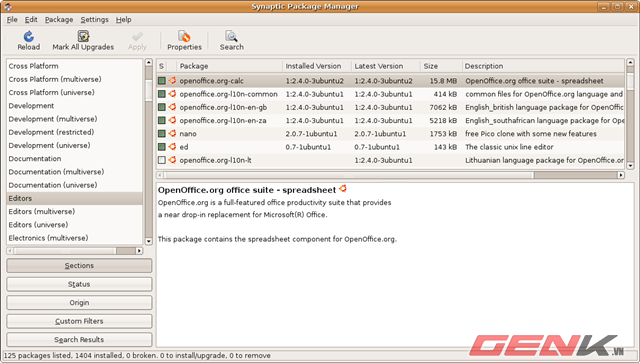Viewport: 640px width, 363px height.
Task: Click Mark All Upgrades toolbar icon
Action: click(83, 36)
